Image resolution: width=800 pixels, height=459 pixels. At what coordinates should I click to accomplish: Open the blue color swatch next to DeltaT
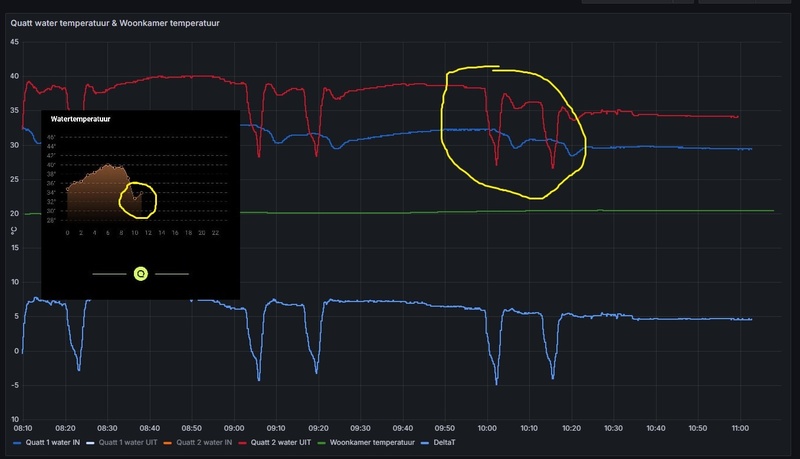(425, 443)
